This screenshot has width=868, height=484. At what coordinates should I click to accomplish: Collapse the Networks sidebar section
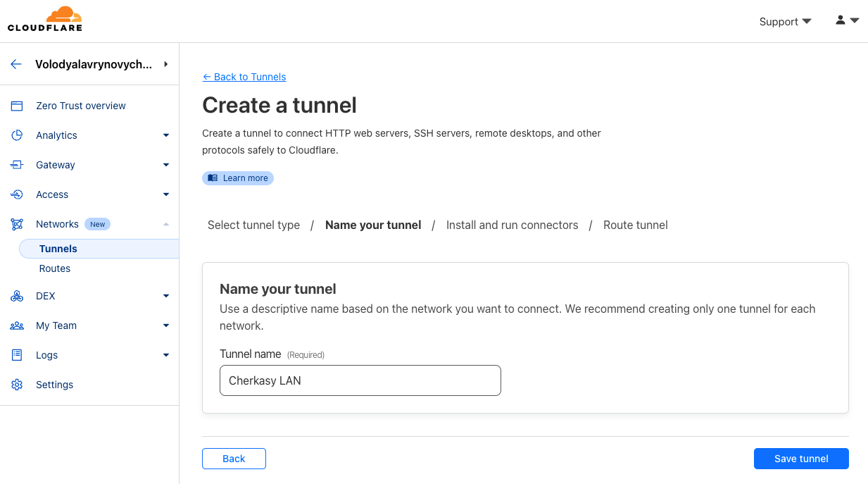click(x=166, y=224)
